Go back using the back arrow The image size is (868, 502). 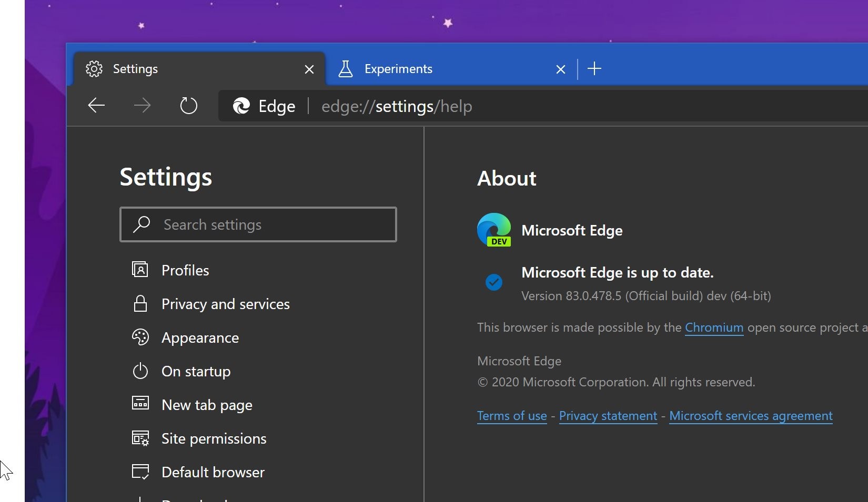click(96, 106)
